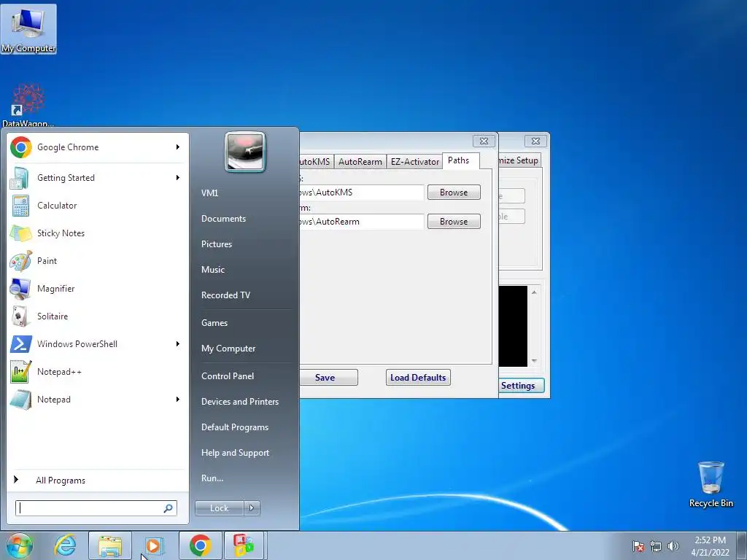Open shutdown options arrow next to Lock
The image size is (747, 560).
[252, 508]
